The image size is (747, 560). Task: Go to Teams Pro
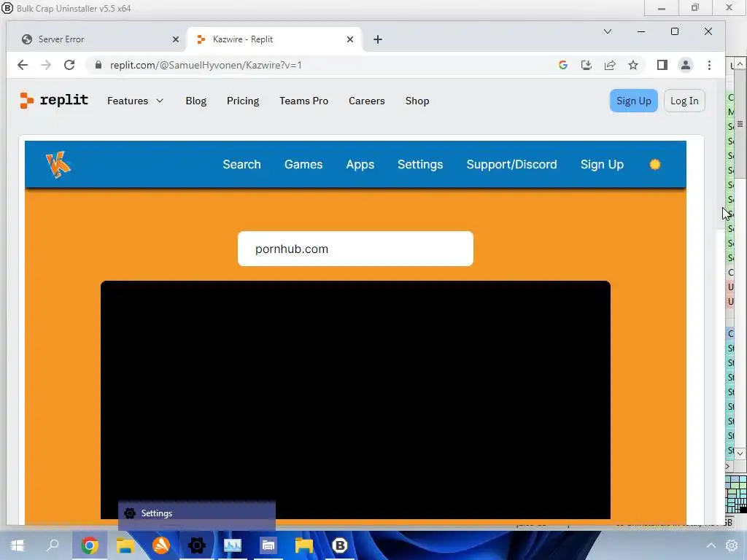tap(304, 101)
